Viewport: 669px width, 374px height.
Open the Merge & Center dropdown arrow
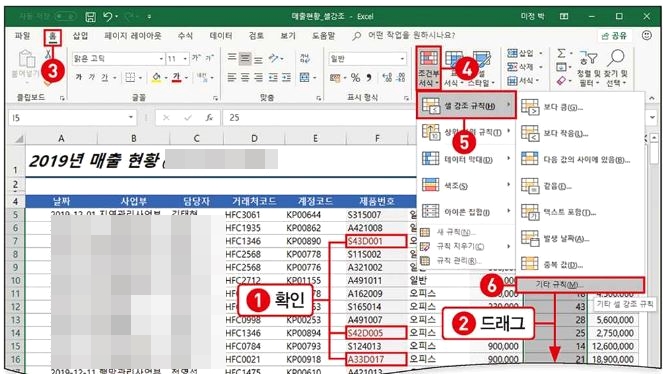click(x=315, y=78)
